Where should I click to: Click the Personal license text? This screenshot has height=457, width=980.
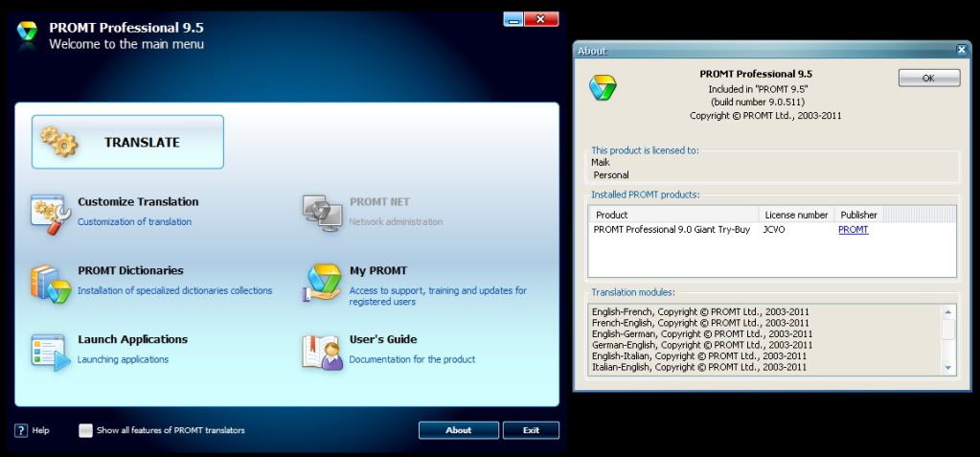610,175
